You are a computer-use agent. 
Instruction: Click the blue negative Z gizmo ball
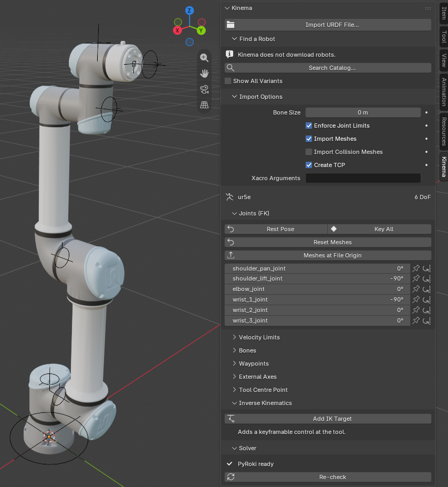190,42
